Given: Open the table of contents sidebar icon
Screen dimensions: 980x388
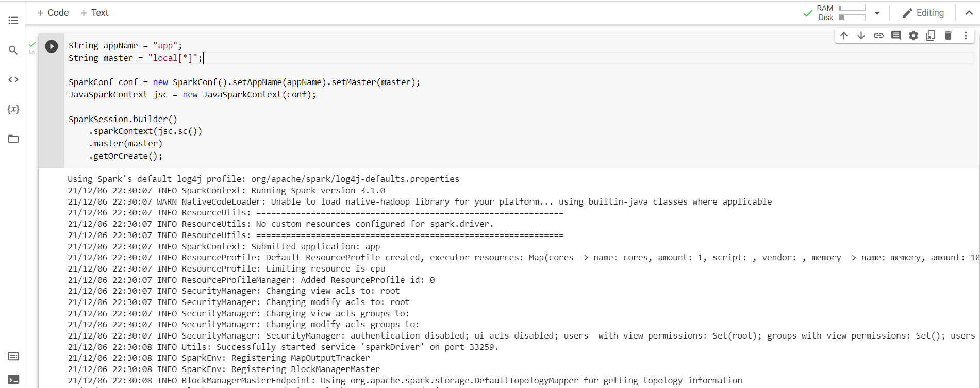Looking at the screenshot, I should tap(13, 21).
